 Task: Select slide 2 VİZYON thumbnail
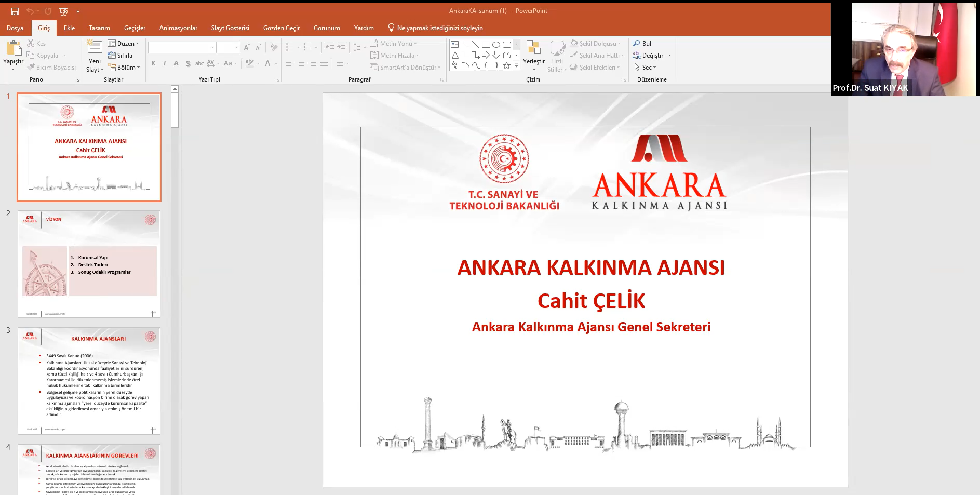(89, 264)
